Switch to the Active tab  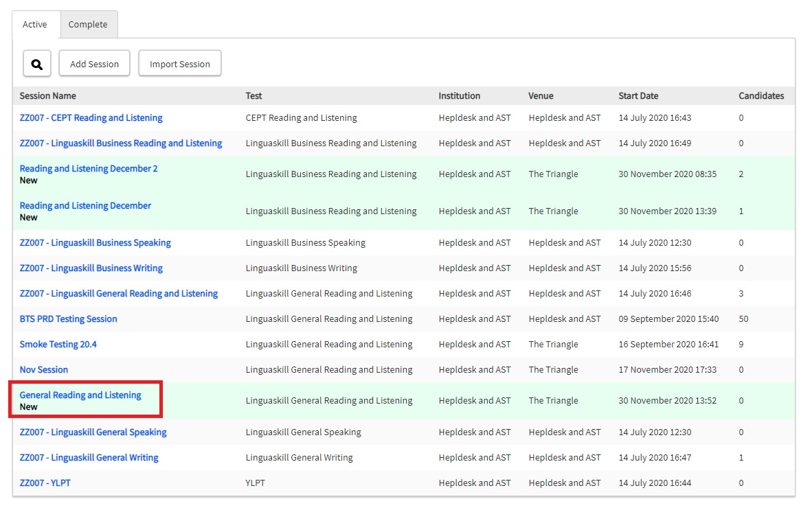(35, 24)
